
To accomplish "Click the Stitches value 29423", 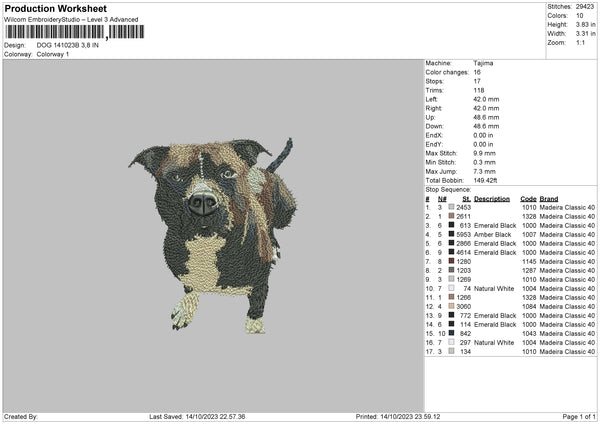I will [x=585, y=8].
